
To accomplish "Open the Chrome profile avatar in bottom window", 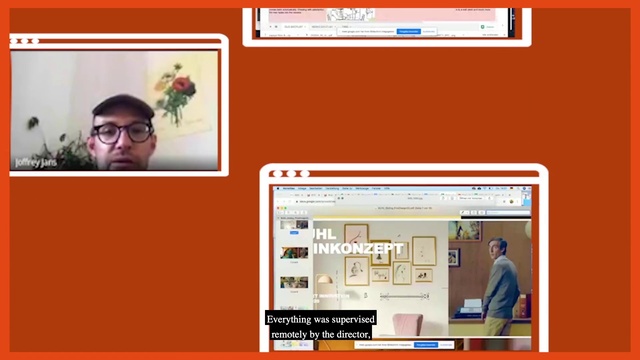I will click(x=511, y=202).
